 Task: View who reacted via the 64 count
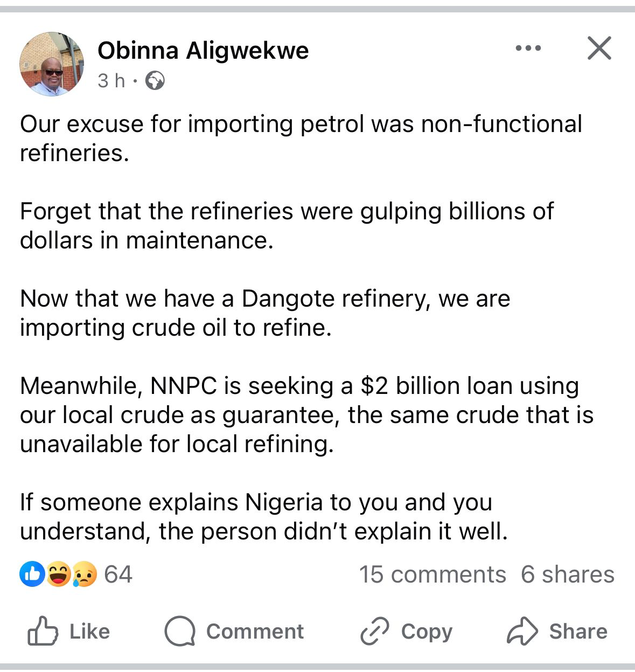pyautogui.click(x=118, y=574)
